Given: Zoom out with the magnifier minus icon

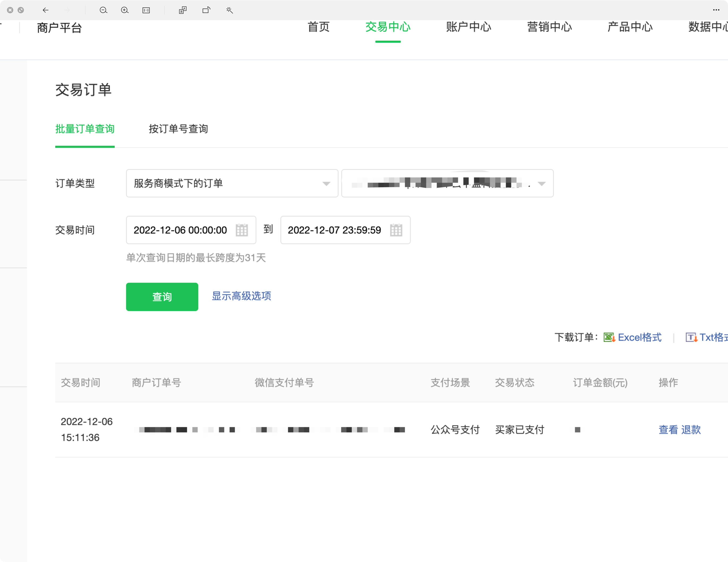Looking at the screenshot, I should point(103,10).
